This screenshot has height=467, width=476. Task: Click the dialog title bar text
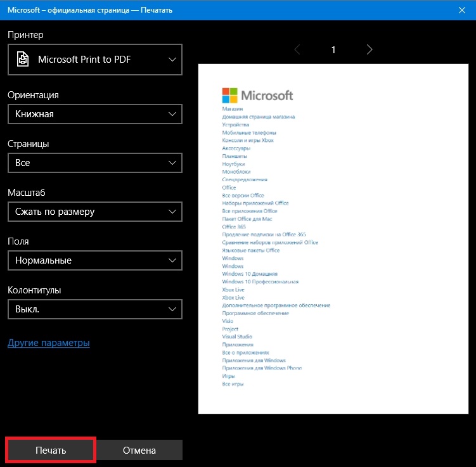pyautogui.click(x=89, y=10)
